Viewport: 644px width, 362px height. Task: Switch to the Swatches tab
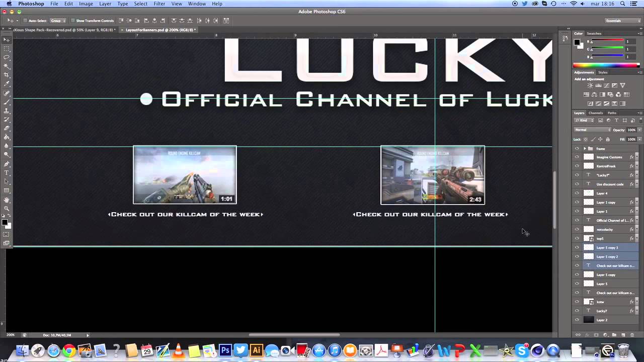pos(594,34)
